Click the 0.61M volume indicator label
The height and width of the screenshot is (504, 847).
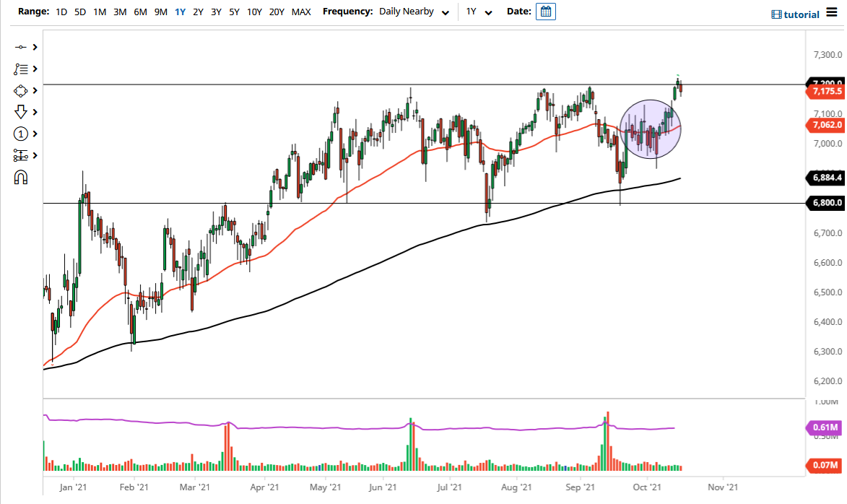coord(825,428)
